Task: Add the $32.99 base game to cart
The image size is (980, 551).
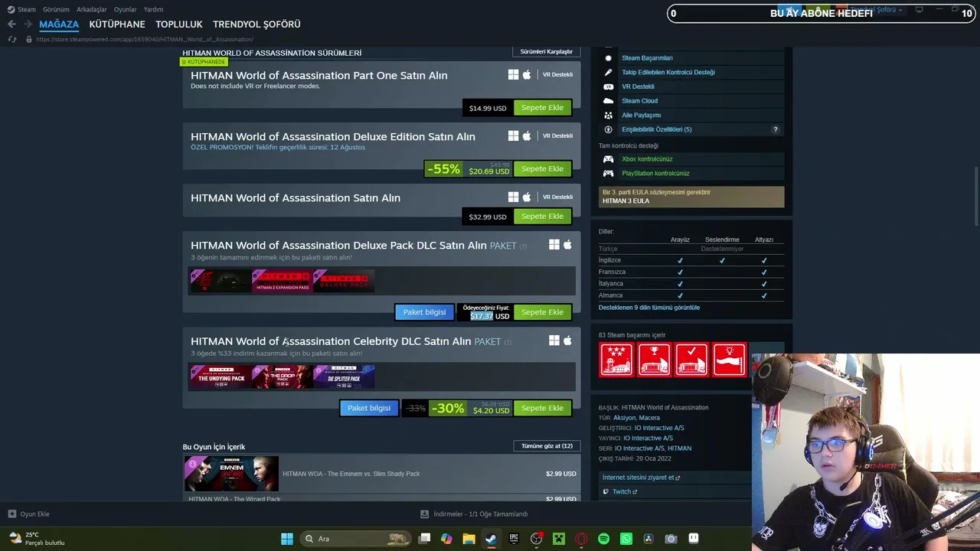Action: 542,217
